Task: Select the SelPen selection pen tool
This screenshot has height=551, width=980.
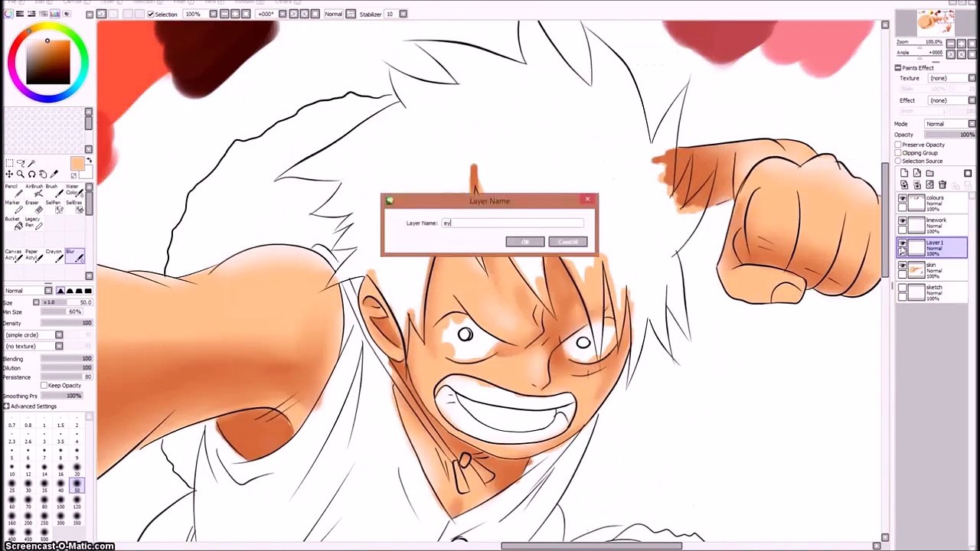Action: [x=53, y=207]
